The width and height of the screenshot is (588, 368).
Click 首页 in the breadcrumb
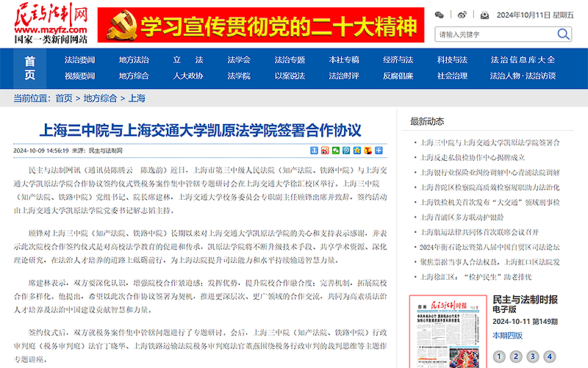coord(64,98)
